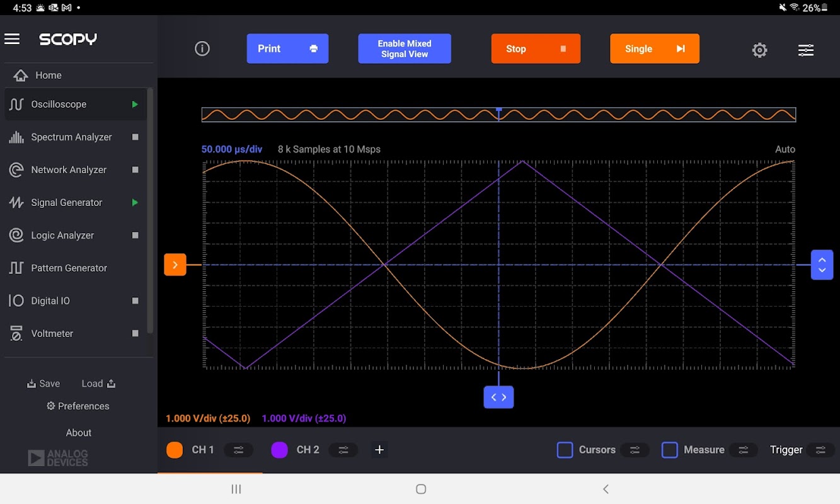Viewport: 840px width, 504px height.
Task: Open the Signal Generator instrument
Action: (x=76, y=203)
